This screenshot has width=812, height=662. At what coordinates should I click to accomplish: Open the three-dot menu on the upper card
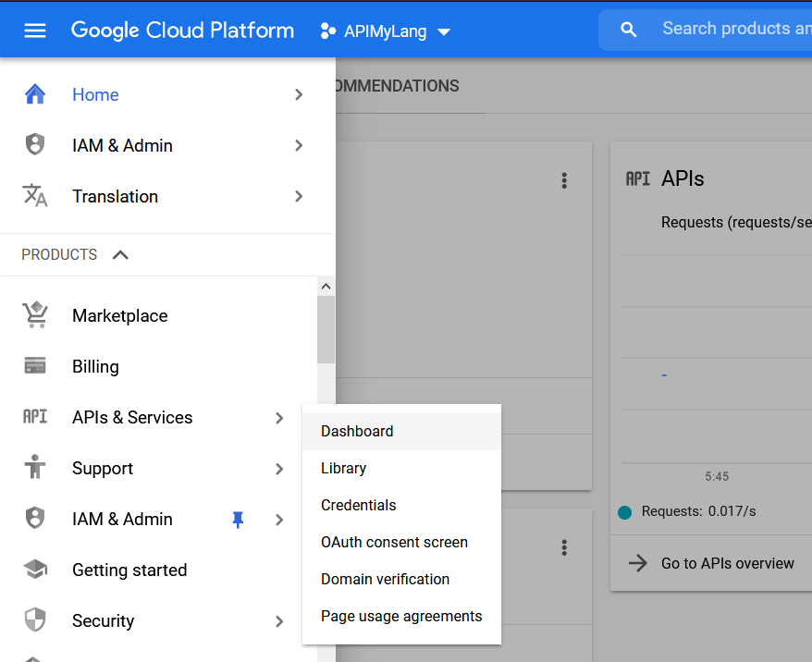click(564, 180)
